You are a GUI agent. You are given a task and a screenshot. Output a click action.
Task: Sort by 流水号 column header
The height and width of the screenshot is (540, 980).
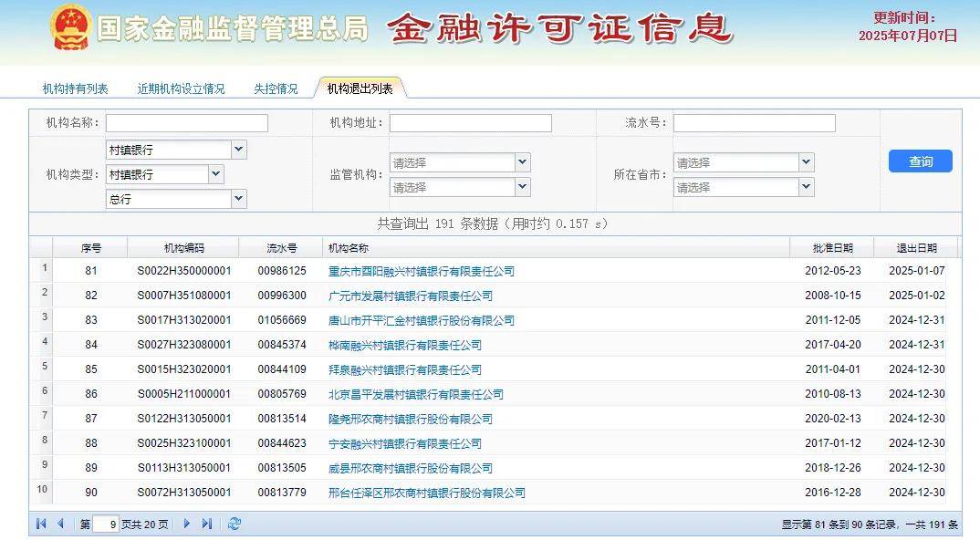point(282,248)
